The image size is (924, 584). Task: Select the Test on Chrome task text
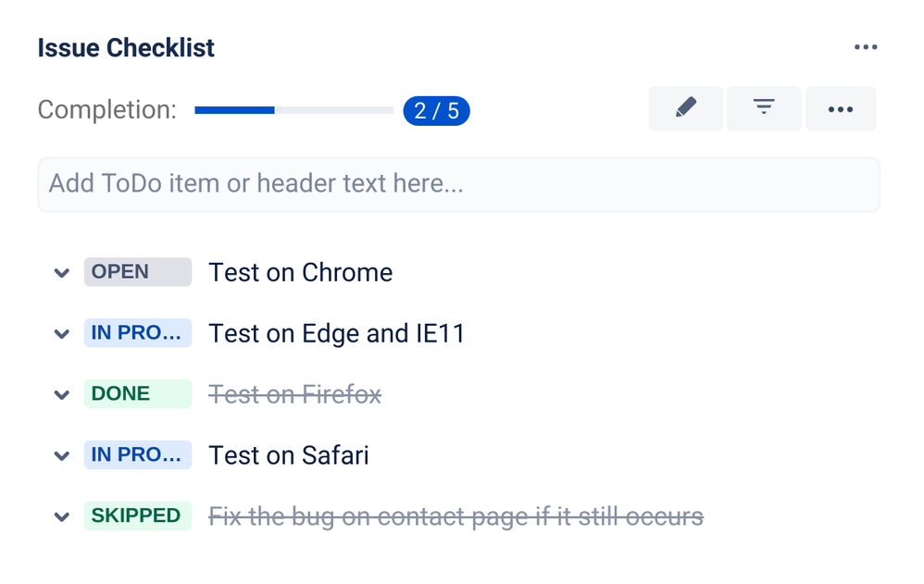click(x=300, y=272)
